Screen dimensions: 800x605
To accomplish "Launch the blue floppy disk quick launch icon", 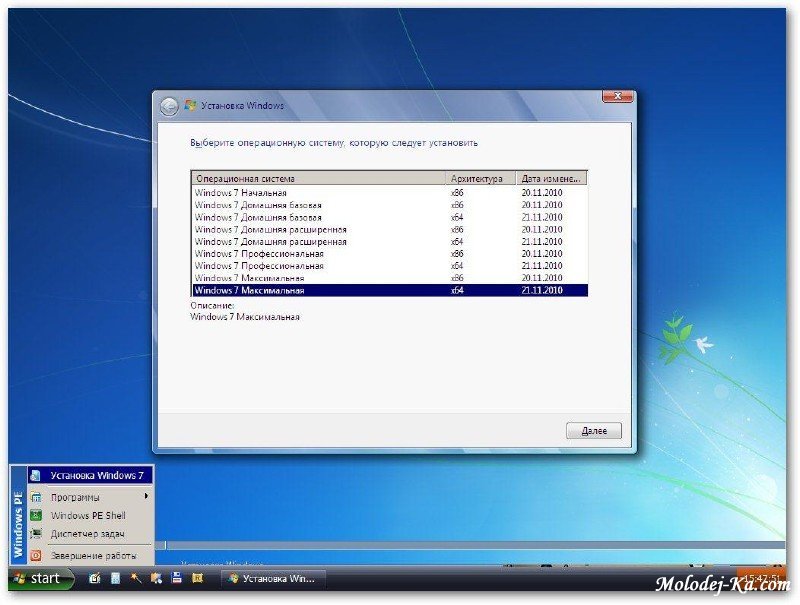I will 177,578.
